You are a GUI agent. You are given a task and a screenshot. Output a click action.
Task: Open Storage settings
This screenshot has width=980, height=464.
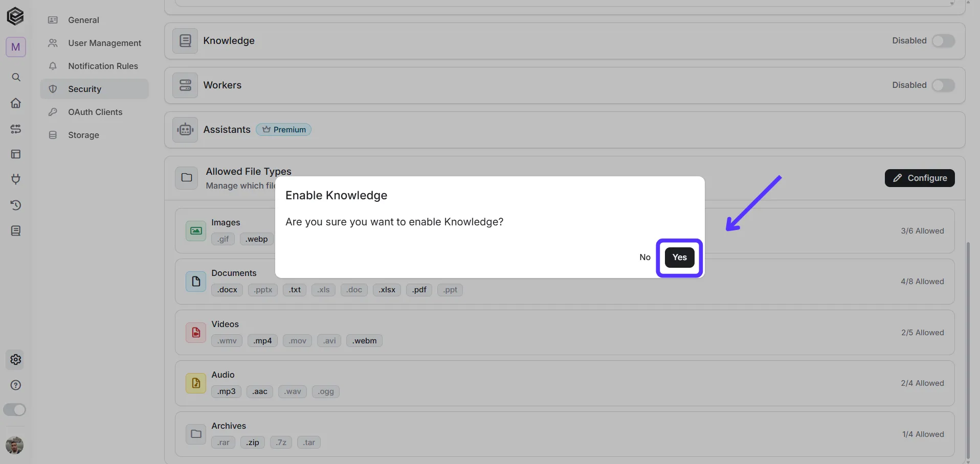[95, 135]
